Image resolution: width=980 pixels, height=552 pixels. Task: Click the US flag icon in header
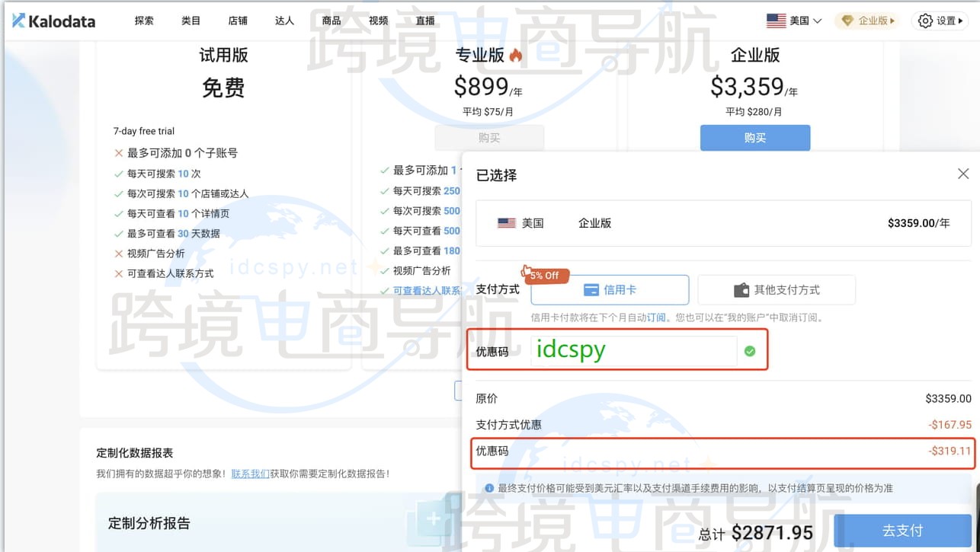776,21
